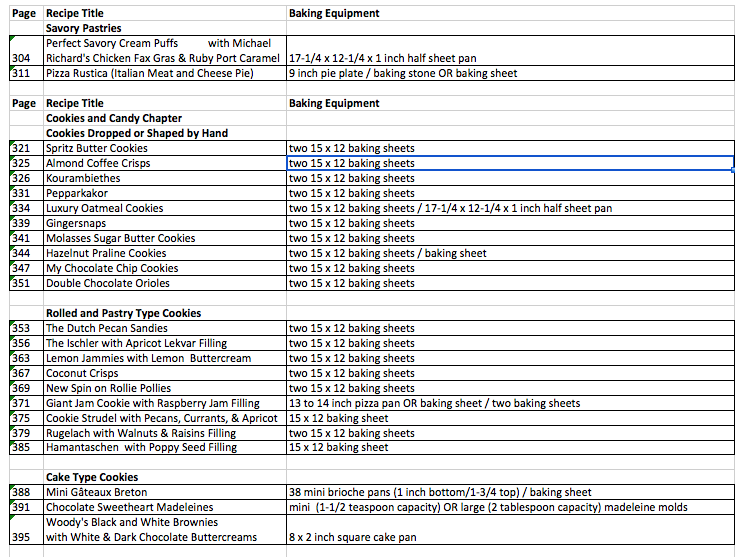Viewport: 746px width, 557px height.
Task: Select 'Cookies Dropped or Shaped by Hand' heading
Action: (165, 133)
